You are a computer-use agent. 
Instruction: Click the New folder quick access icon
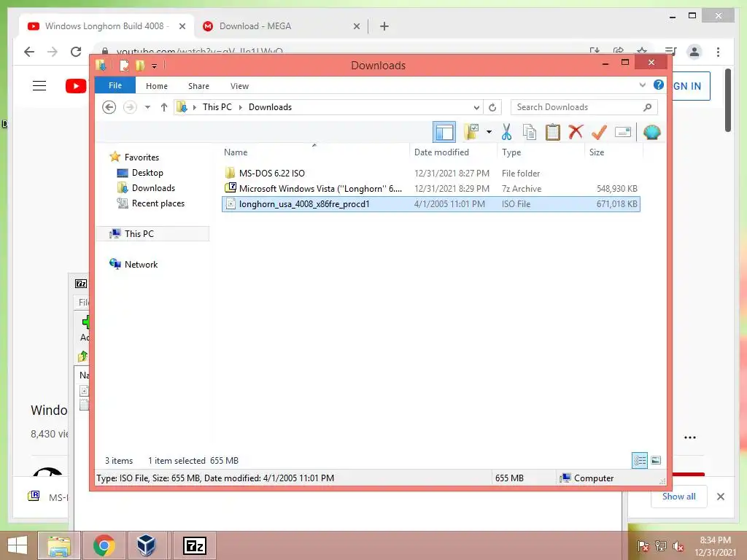pyautogui.click(x=140, y=65)
